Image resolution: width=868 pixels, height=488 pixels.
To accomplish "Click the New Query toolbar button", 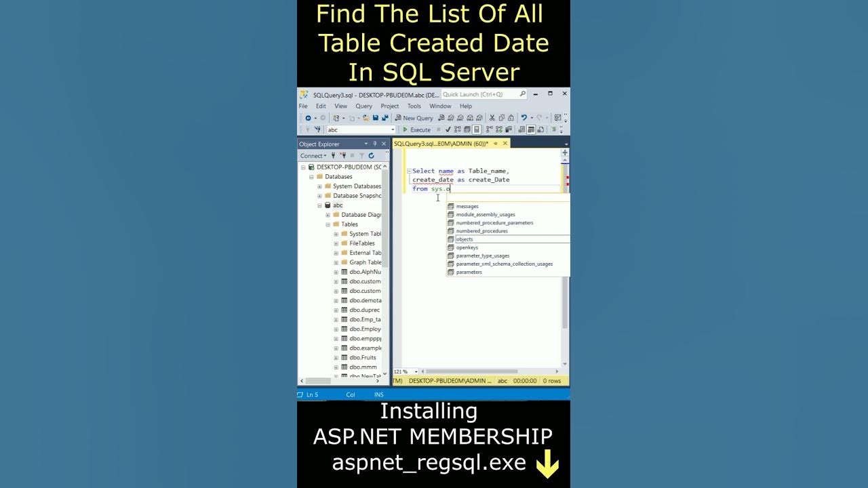I will [x=414, y=118].
